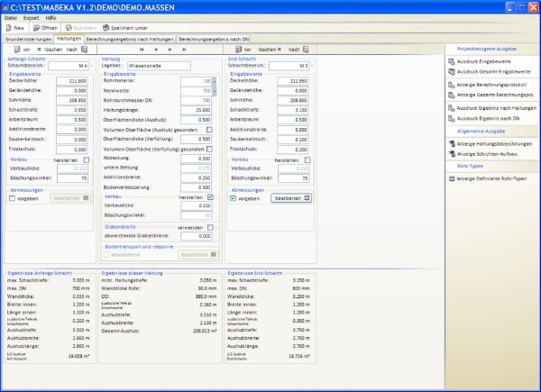This screenshot has width=541, height=392.
Task: Click Gesamt-Aushub result value 208.613 m³
Action: [205, 331]
